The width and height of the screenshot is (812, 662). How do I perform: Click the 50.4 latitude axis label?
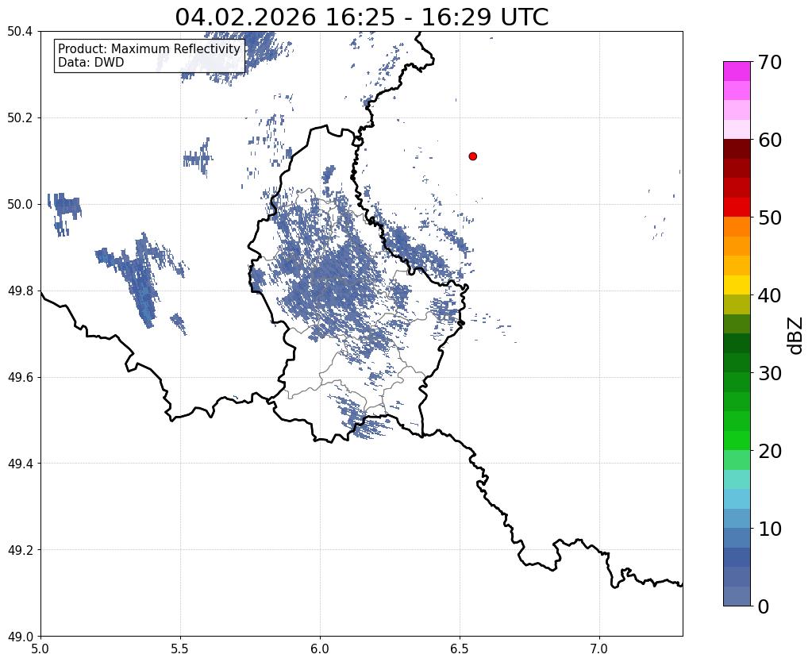pyautogui.click(x=20, y=32)
